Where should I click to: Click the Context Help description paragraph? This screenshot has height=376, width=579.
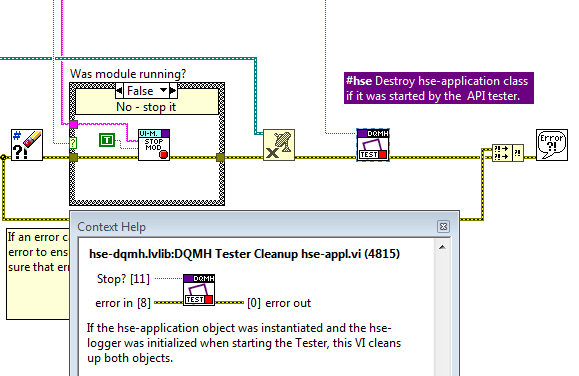coord(244,343)
